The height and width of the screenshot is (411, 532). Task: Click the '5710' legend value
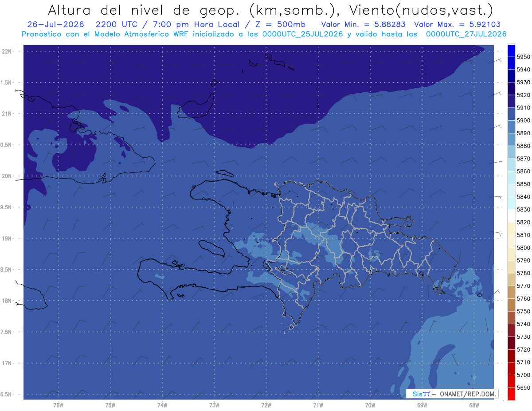(x=524, y=362)
